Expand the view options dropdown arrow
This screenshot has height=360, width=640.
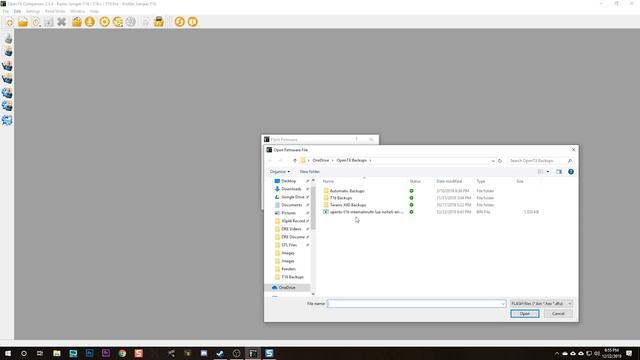(548, 172)
